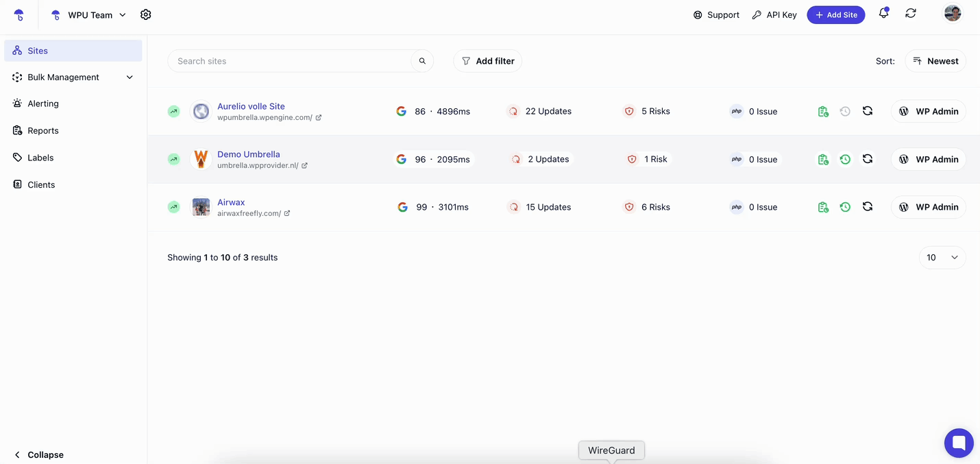Open the results per page dropdown
The width and height of the screenshot is (980, 464).
click(942, 258)
